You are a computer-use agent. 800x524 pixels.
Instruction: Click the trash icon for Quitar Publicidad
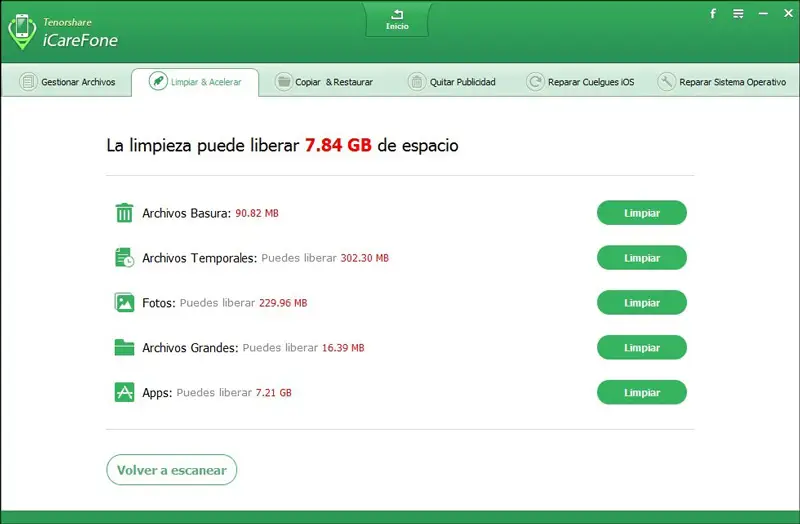417,82
